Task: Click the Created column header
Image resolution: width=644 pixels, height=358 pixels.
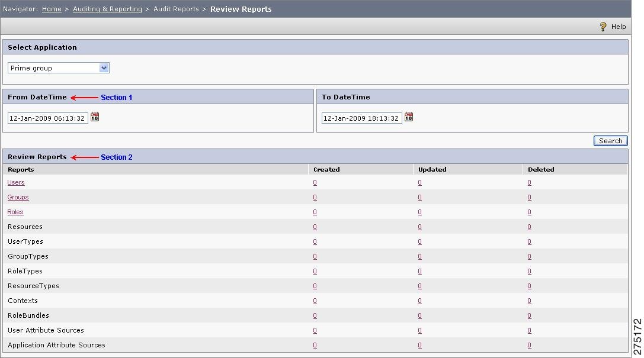Action: tap(326, 169)
